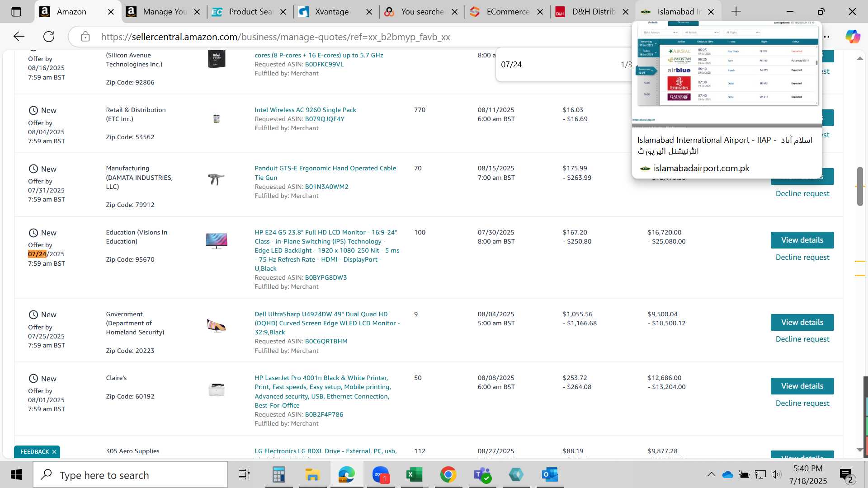Click the browser back arrow
The height and width of the screenshot is (488, 868).
(x=19, y=37)
